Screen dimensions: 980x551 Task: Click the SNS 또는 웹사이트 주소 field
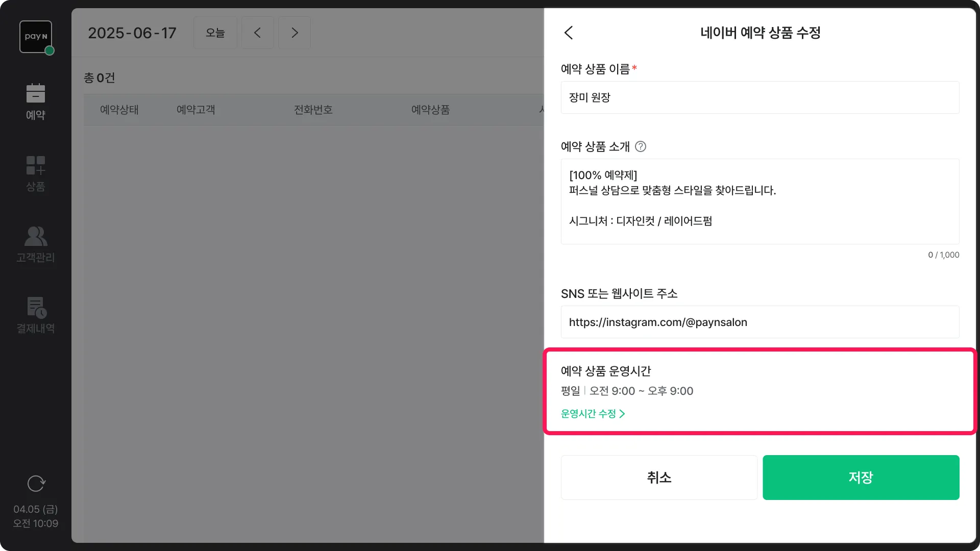click(x=759, y=322)
